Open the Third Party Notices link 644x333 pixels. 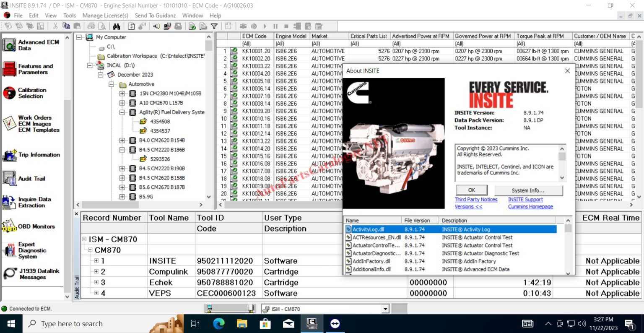(476, 200)
